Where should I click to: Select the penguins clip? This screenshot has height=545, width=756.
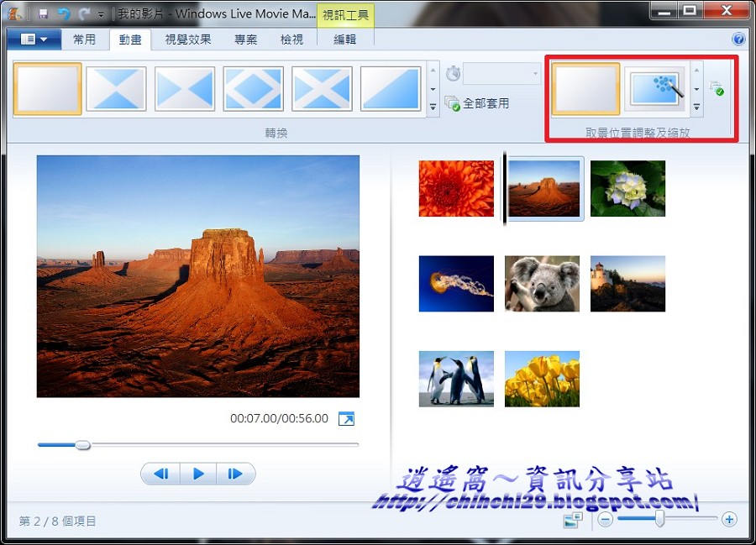[x=456, y=379]
